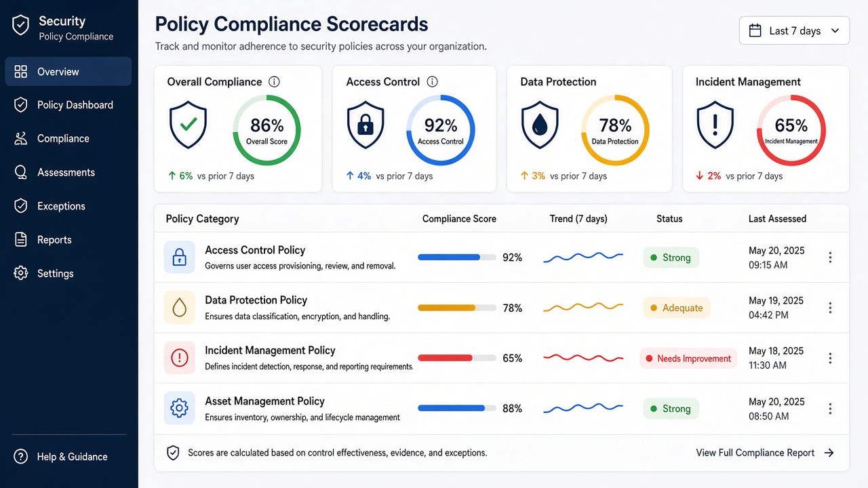Click the Access Control Policy 92% progress bar

[456, 258]
